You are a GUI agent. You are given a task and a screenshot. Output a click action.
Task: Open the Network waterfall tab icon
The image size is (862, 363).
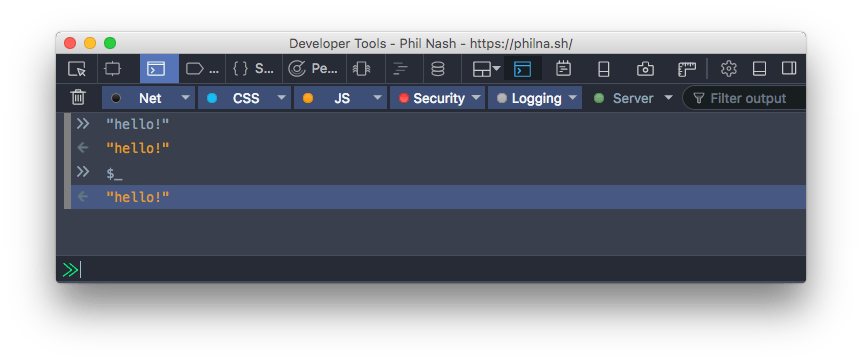pos(401,69)
